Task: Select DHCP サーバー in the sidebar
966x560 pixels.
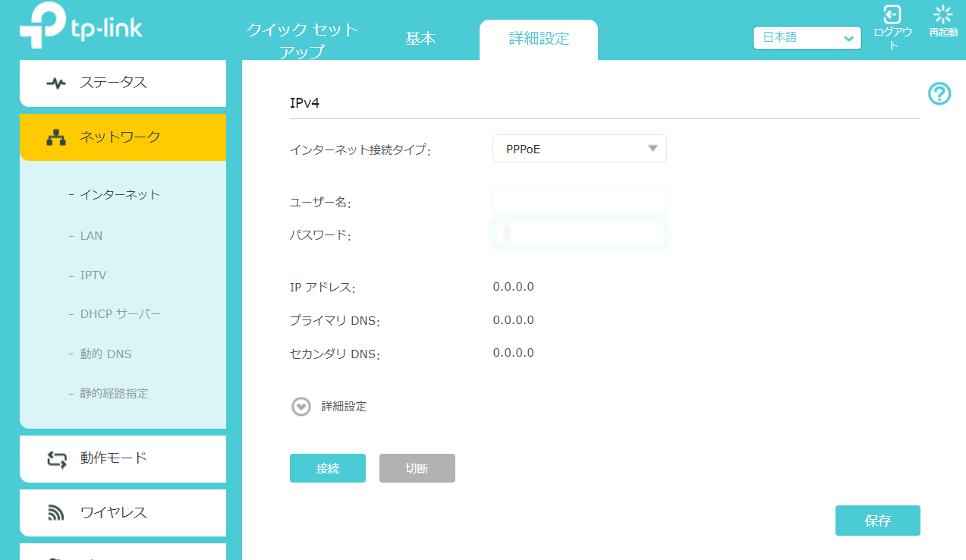Action: click(121, 314)
